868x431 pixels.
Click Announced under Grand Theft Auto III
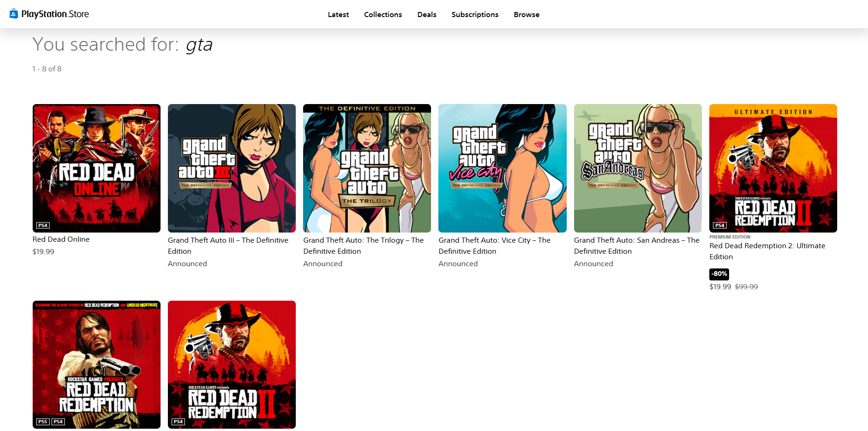(187, 264)
